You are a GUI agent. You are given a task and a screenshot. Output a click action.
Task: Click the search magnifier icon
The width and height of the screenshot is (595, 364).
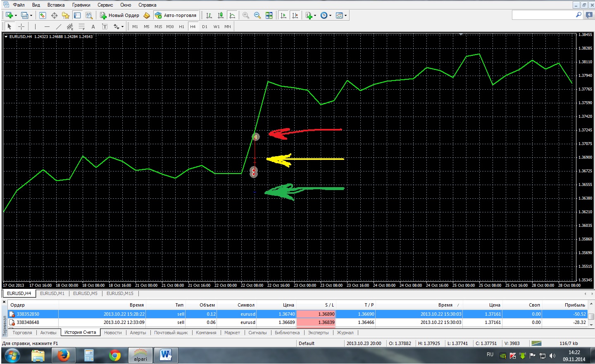coord(579,15)
